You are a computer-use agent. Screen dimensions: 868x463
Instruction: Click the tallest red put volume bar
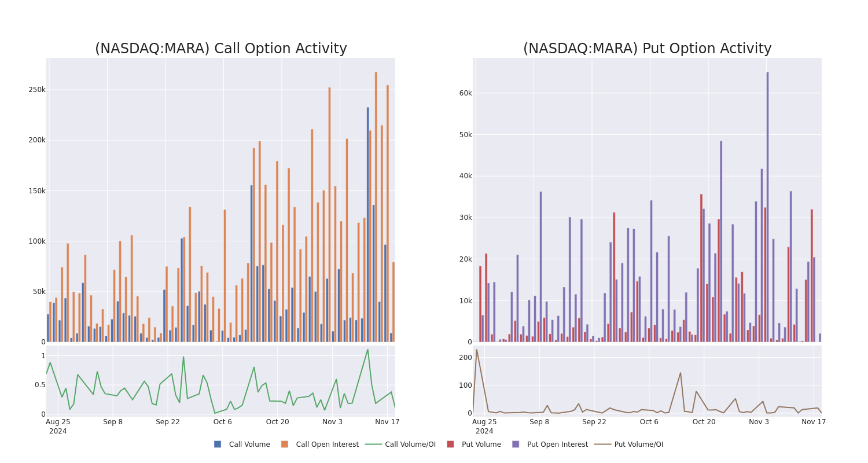coord(701,268)
